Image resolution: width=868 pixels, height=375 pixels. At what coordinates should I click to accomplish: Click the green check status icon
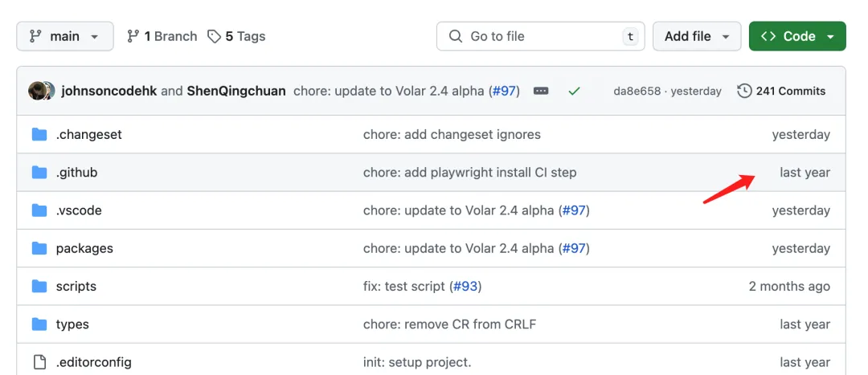(x=574, y=91)
